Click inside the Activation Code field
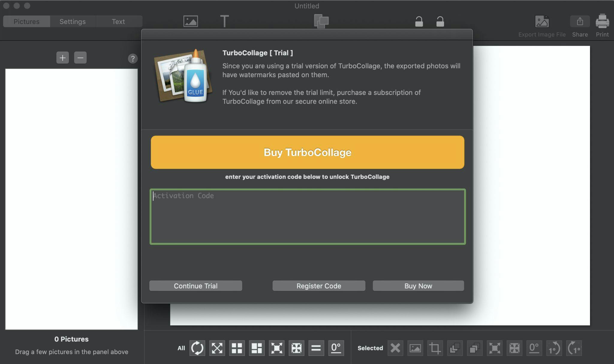This screenshot has height=364, width=614. (307, 217)
